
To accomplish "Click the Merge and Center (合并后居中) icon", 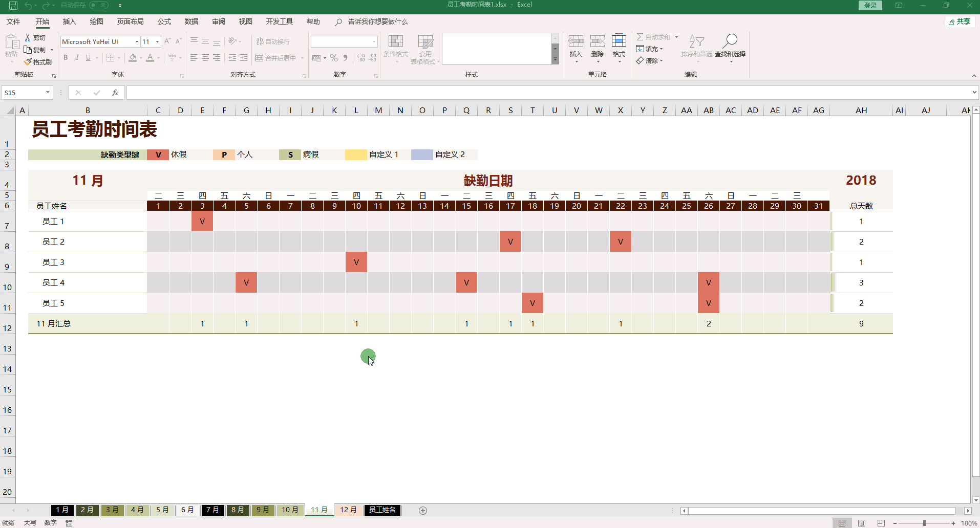I will pyautogui.click(x=260, y=58).
